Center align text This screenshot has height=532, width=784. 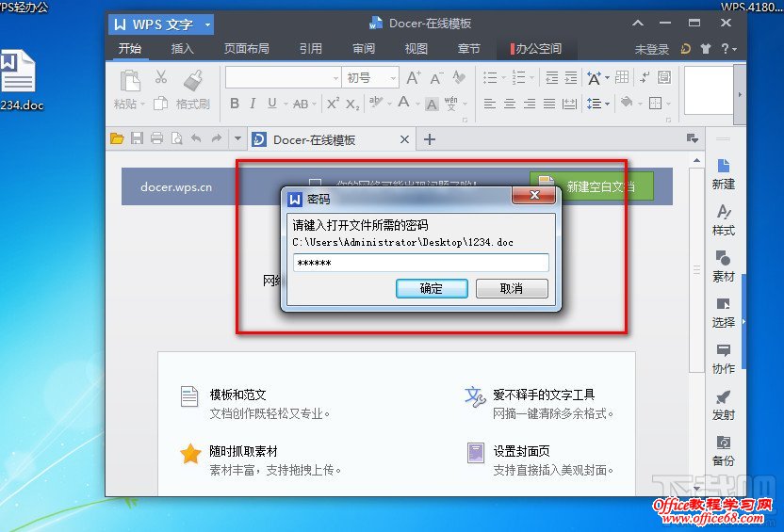point(510,104)
